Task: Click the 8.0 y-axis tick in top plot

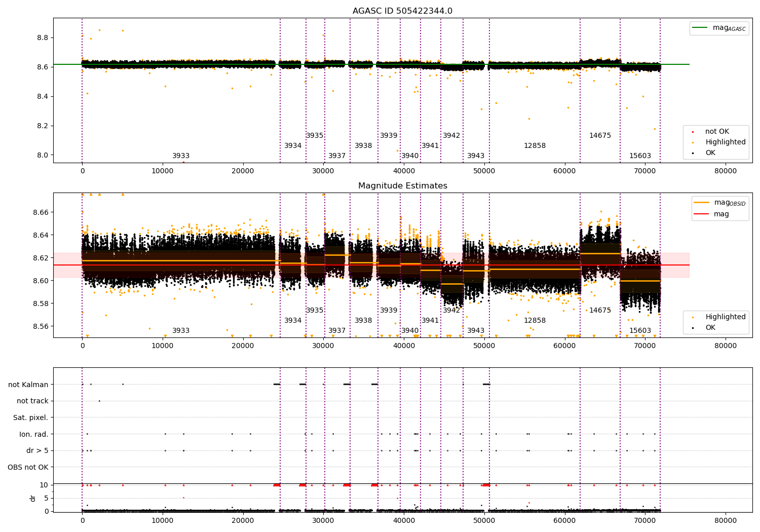Action: pyautogui.click(x=43, y=156)
